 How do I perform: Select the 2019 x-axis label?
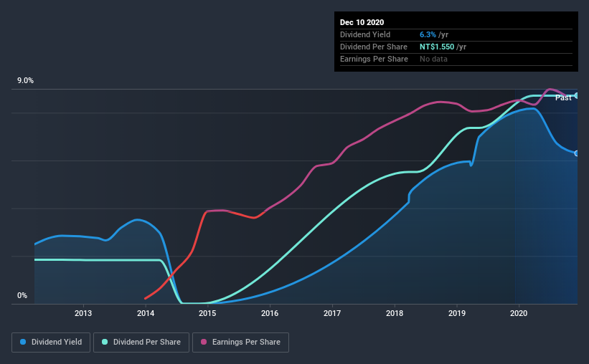[x=457, y=313]
